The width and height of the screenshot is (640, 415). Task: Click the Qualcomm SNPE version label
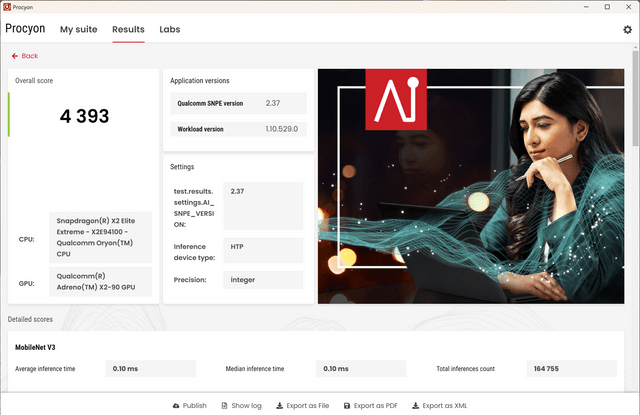(210, 103)
